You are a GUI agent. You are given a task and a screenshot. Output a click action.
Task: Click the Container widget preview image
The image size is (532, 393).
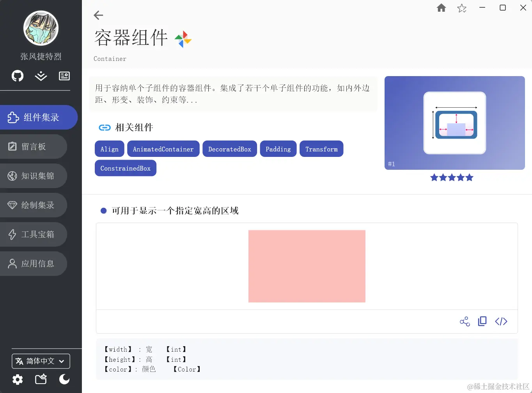click(x=455, y=123)
